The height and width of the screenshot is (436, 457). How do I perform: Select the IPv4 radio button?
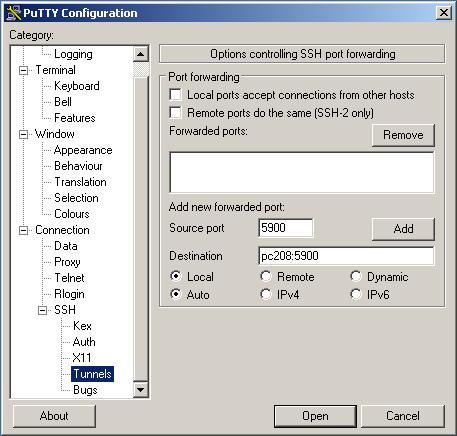(266, 294)
